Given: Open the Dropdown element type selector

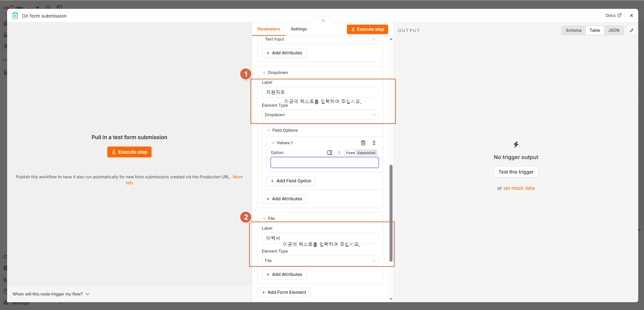Looking at the screenshot, I should click(320, 115).
